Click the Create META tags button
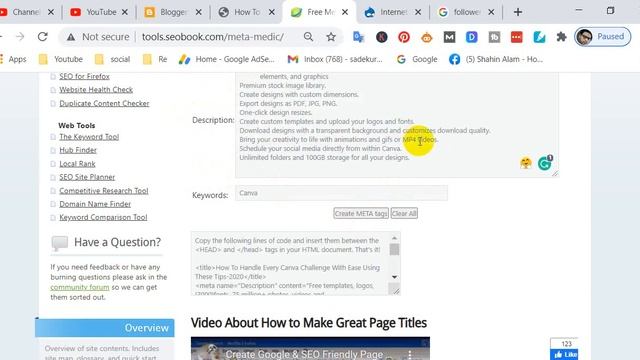 361,213
